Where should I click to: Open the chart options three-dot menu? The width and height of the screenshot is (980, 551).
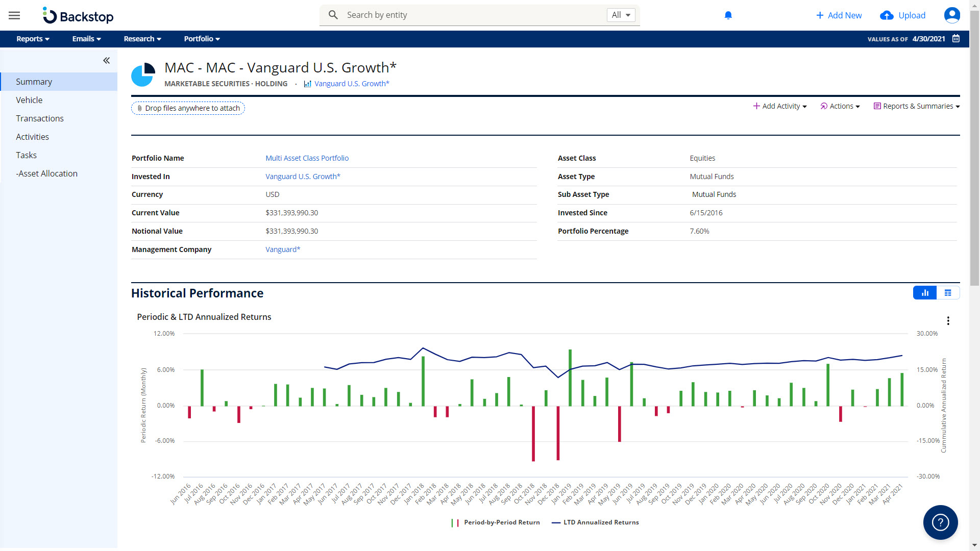tap(948, 320)
